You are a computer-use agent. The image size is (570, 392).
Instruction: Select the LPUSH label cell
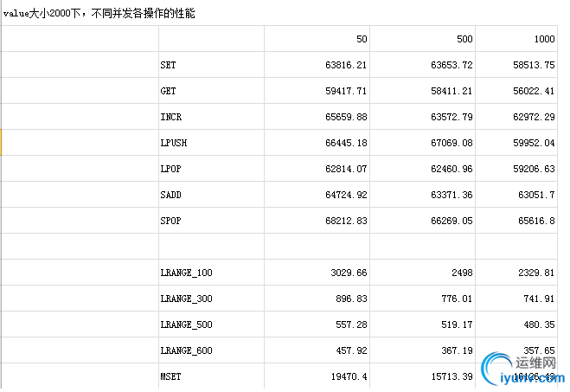(212, 143)
